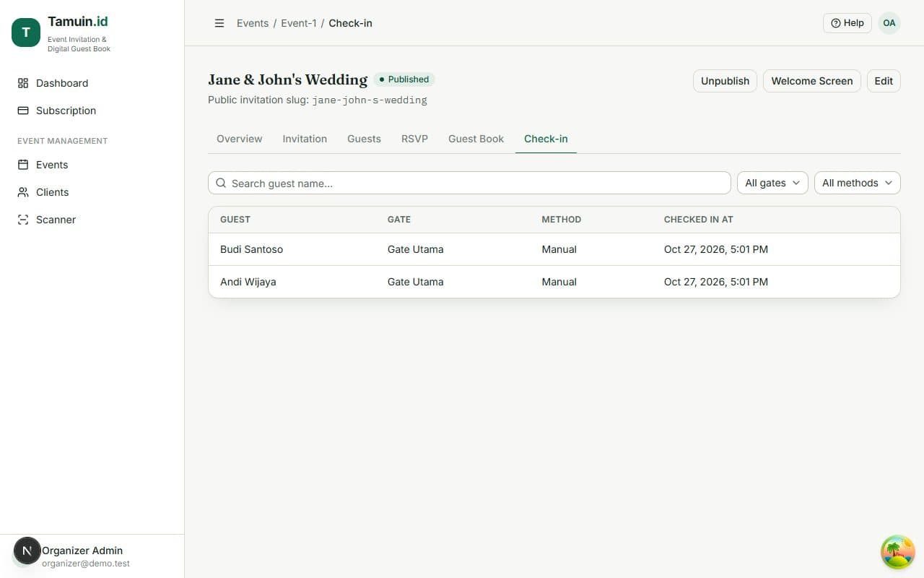Click the OA user avatar
Screen dimensions: 924x578
pyautogui.click(x=889, y=23)
